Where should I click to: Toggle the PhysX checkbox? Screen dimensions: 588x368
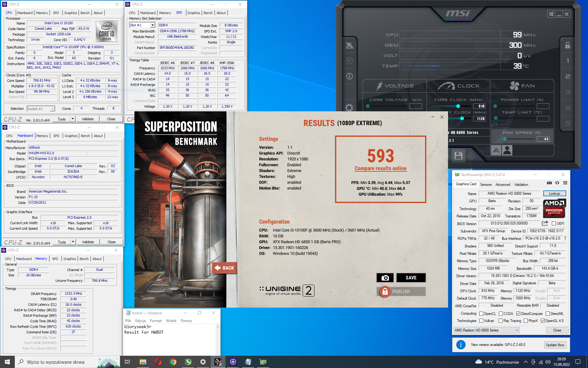[526, 321]
